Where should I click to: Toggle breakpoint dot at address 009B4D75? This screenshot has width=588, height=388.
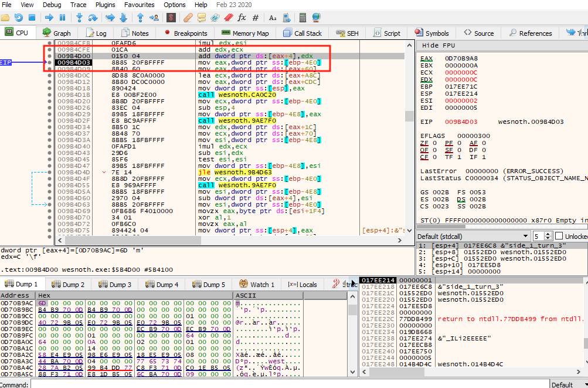(x=49, y=230)
